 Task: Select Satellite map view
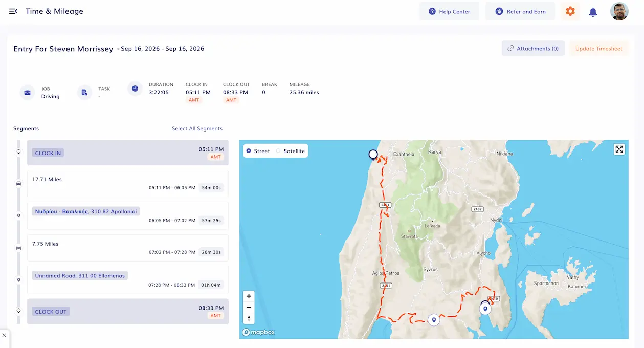291,151
